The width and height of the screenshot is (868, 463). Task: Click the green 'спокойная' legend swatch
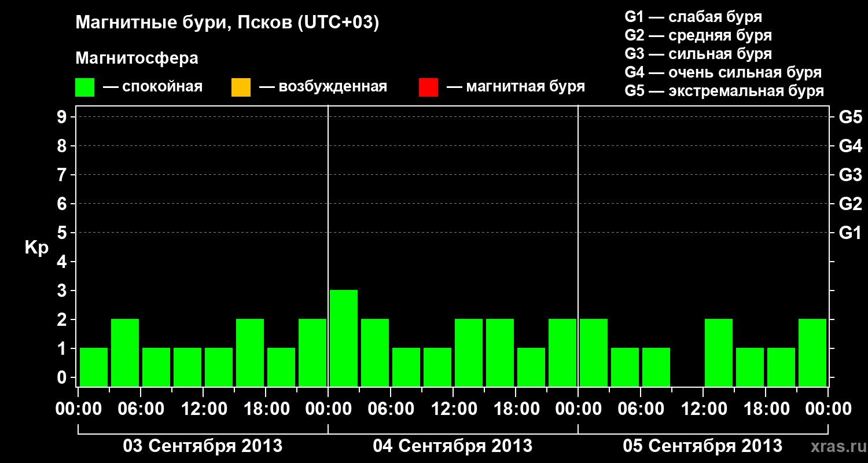click(x=85, y=87)
